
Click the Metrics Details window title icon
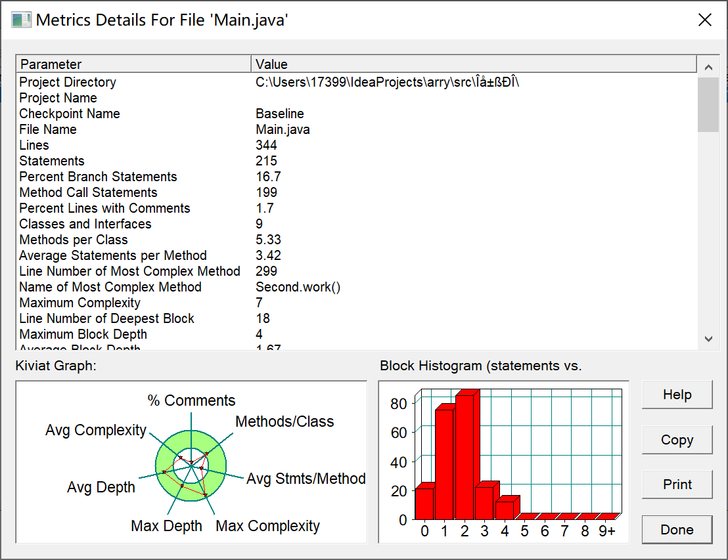[x=21, y=20]
